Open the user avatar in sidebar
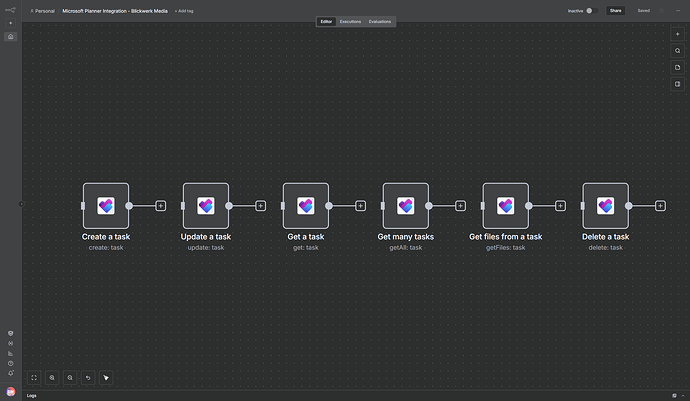 [x=11, y=392]
